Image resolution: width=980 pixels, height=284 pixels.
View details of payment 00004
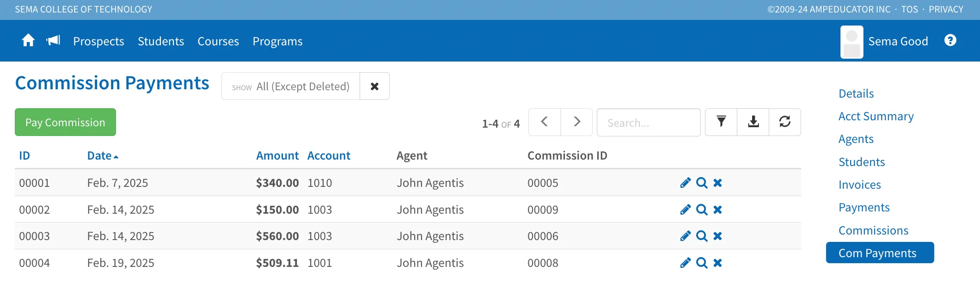[702, 263]
